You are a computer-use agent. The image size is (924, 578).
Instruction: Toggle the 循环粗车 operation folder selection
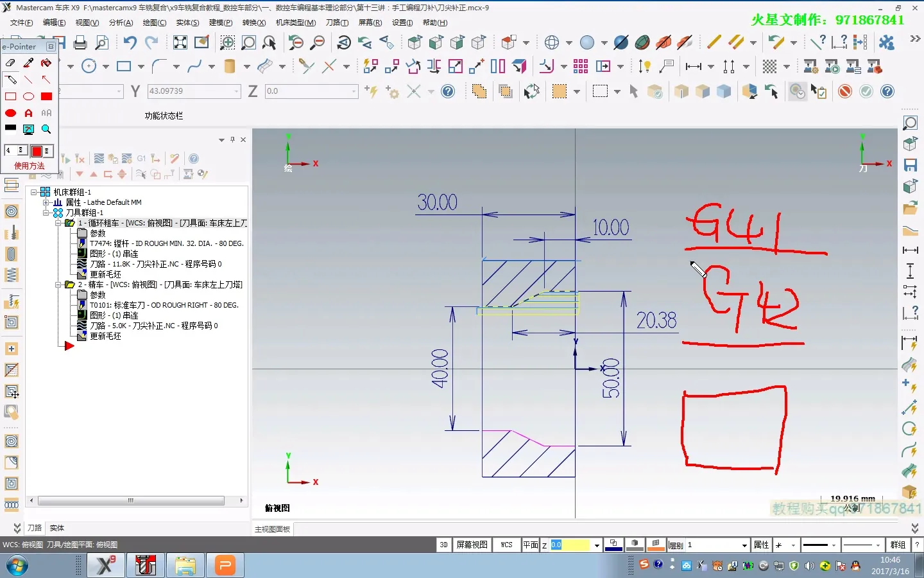pyautogui.click(x=70, y=223)
